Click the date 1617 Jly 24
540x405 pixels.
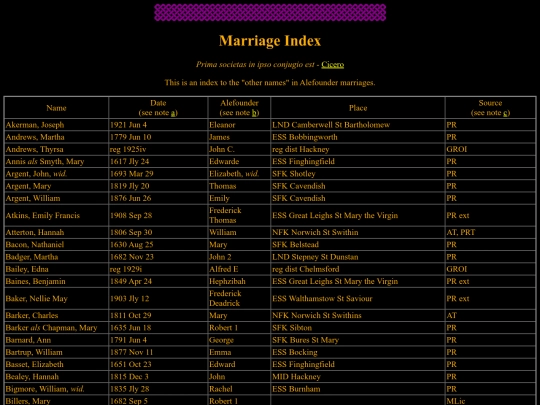click(x=129, y=162)
